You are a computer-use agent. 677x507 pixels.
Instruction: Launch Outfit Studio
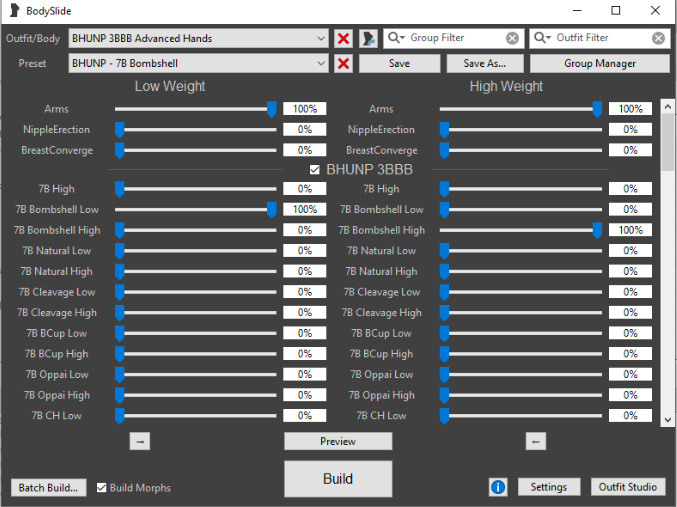(628, 487)
